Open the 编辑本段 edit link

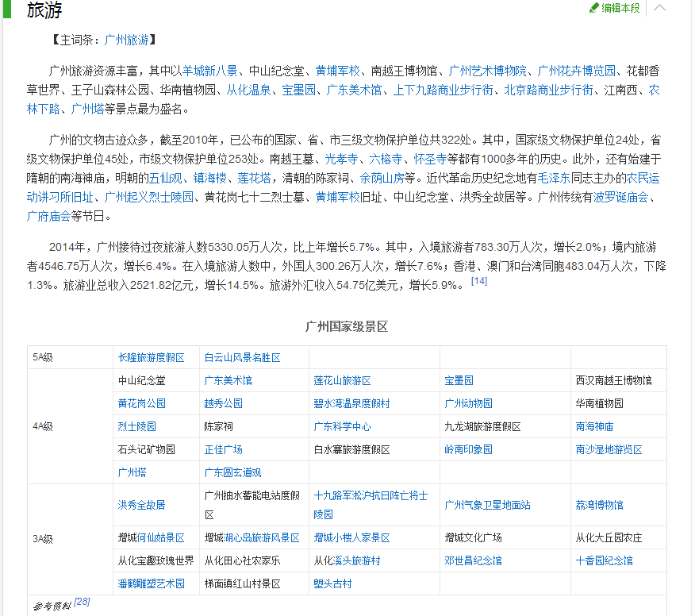tap(620, 8)
